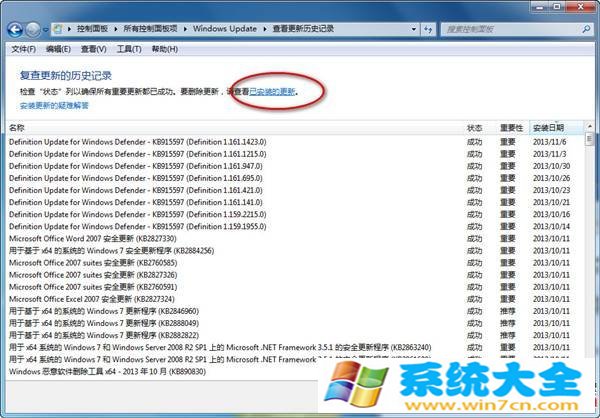Click the search magnifier icon
Screen dimensions: 600x418
click(586, 29)
